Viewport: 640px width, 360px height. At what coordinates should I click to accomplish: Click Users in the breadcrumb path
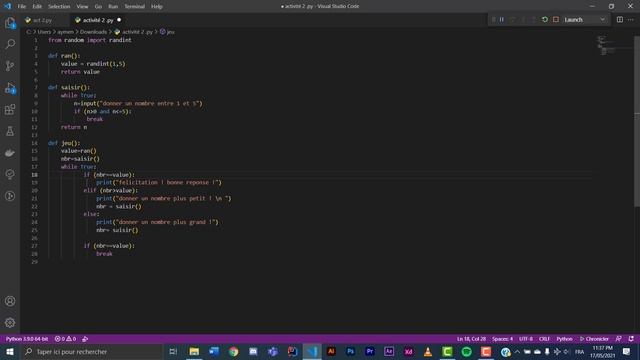[x=44, y=32]
